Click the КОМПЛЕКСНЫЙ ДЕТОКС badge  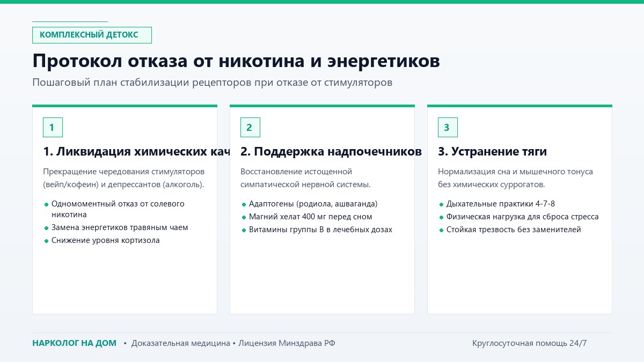[x=92, y=35]
